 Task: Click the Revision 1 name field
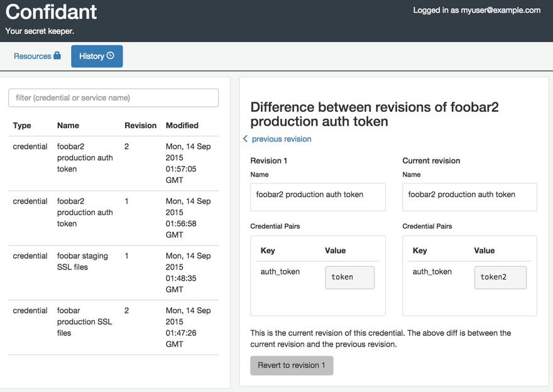pyautogui.click(x=318, y=197)
